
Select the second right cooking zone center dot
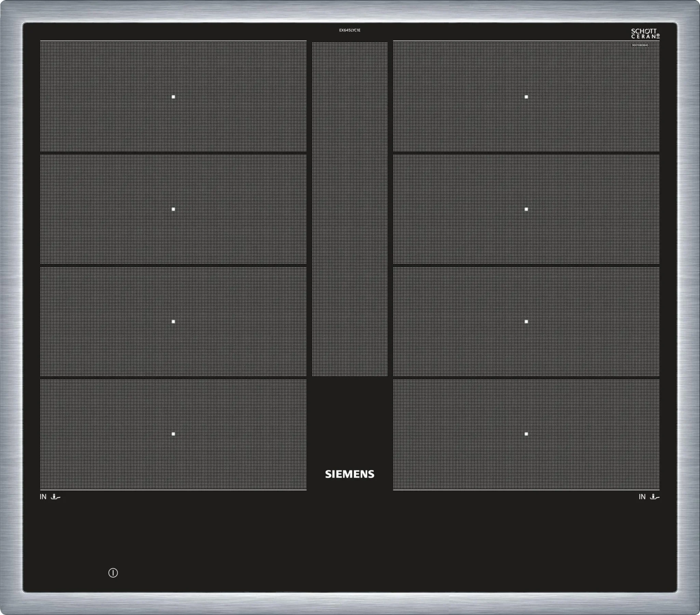point(526,209)
